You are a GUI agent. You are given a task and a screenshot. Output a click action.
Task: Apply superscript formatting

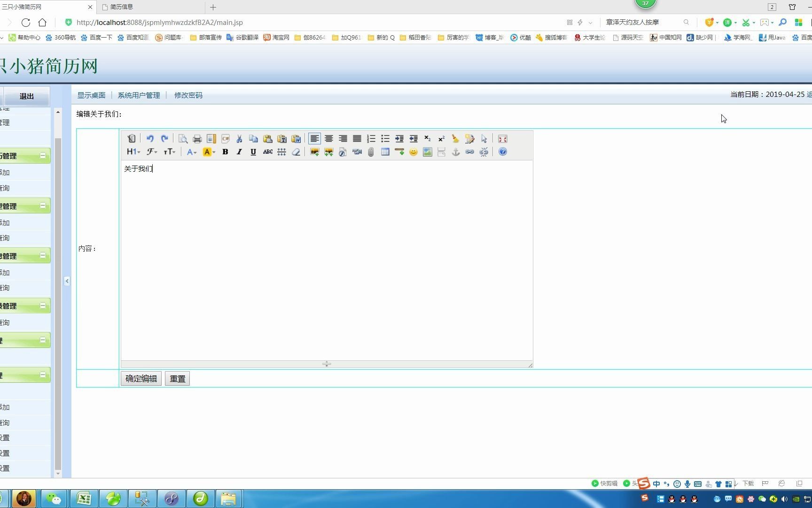click(441, 139)
